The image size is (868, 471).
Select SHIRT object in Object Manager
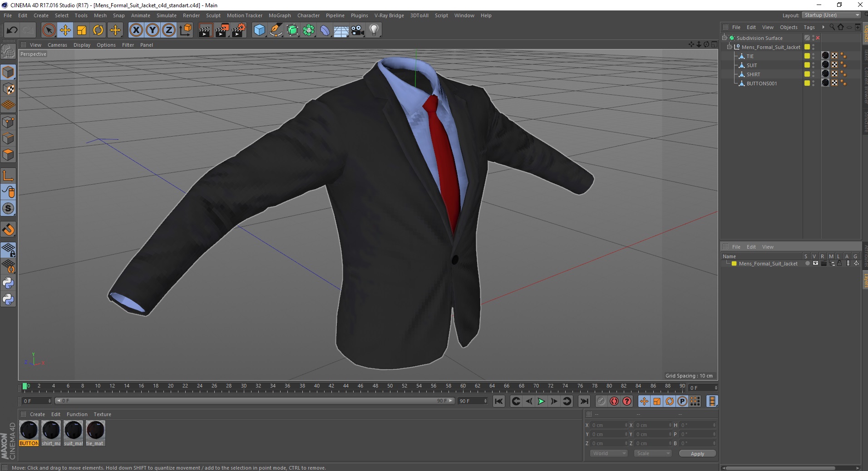click(753, 74)
